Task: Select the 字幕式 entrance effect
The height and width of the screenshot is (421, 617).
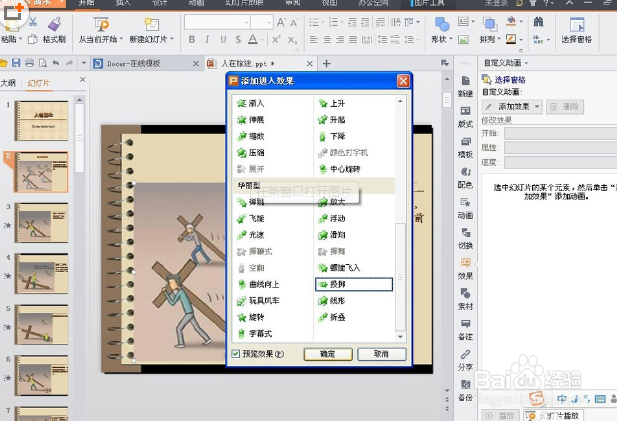Action: click(x=255, y=334)
